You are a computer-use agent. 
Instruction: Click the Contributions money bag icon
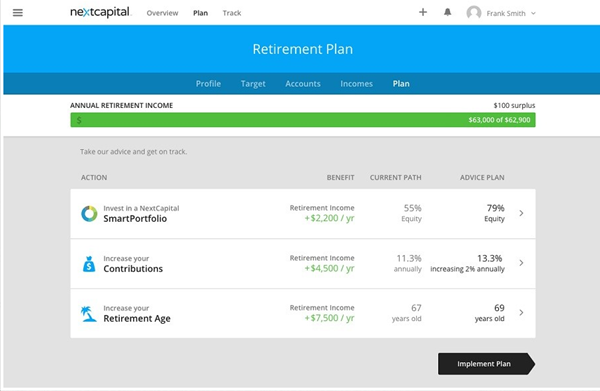pos(89,264)
